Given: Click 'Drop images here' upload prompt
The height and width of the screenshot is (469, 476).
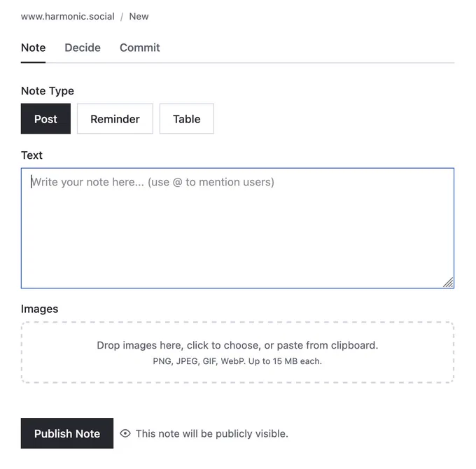Looking at the screenshot, I should (x=238, y=345).
